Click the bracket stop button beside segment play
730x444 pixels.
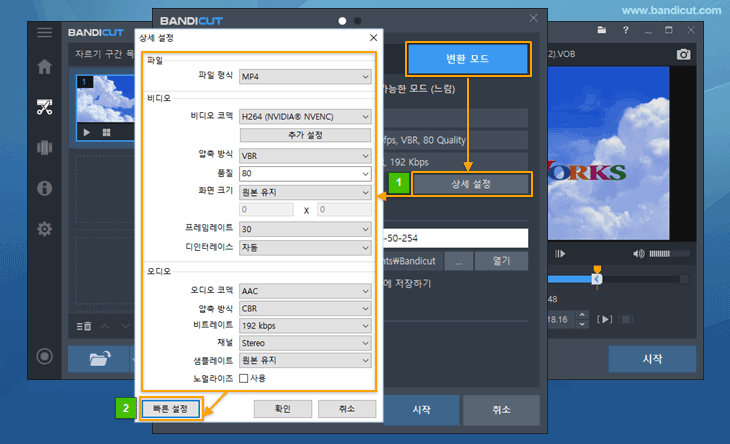click(627, 319)
